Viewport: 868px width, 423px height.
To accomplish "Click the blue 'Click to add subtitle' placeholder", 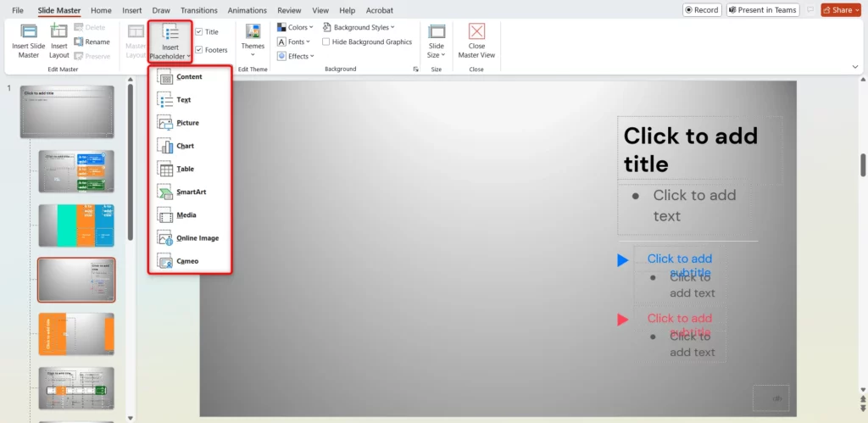I will tap(679, 259).
